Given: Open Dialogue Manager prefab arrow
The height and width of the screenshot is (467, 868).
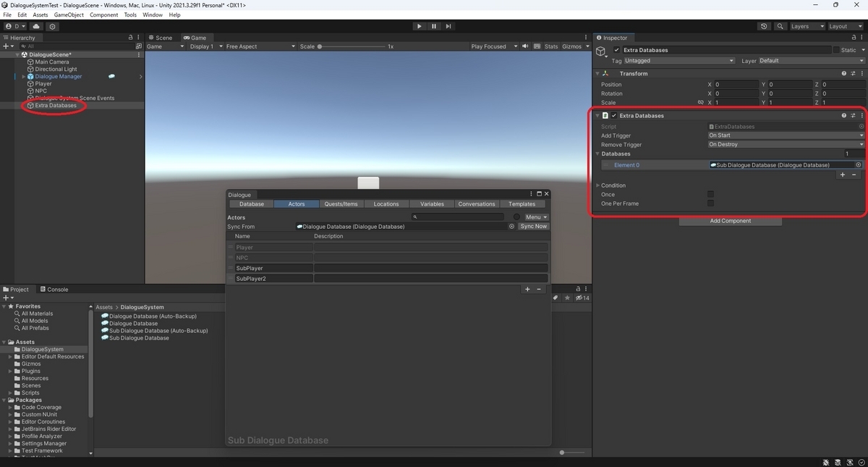Looking at the screenshot, I should coord(141,76).
